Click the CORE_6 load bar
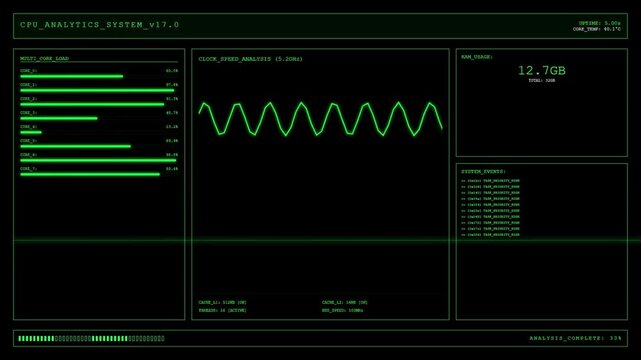Screen dimensions: 641x360 [x=98, y=160]
